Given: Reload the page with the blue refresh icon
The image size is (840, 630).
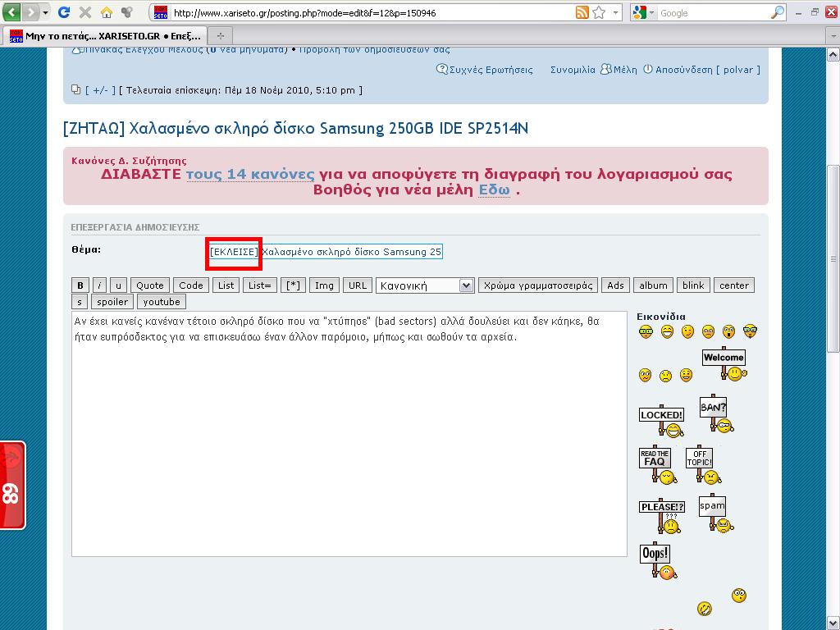Looking at the screenshot, I should [64, 11].
